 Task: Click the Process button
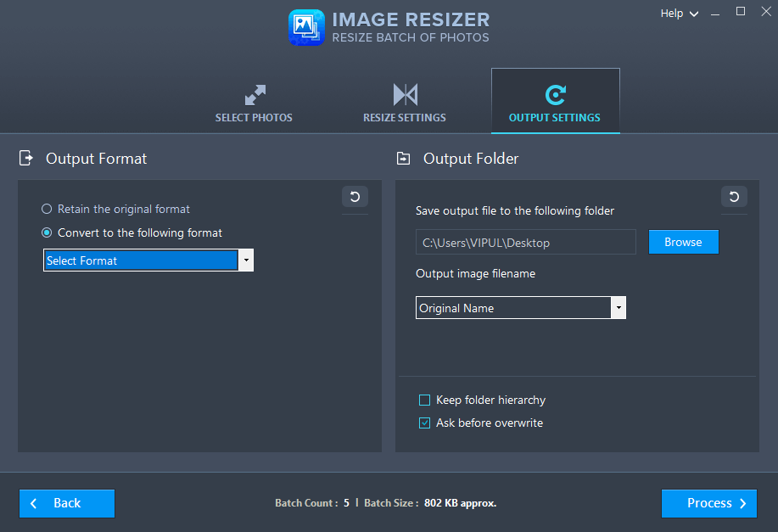pyautogui.click(x=708, y=503)
